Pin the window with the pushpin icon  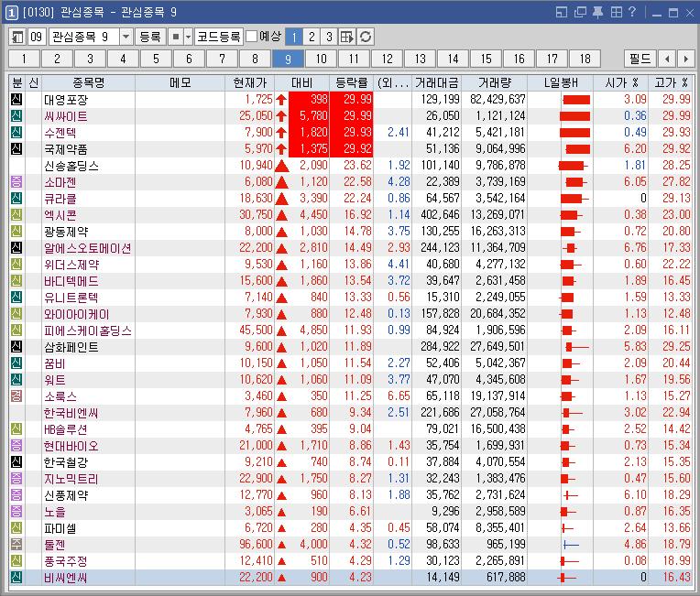pyautogui.click(x=597, y=12)
